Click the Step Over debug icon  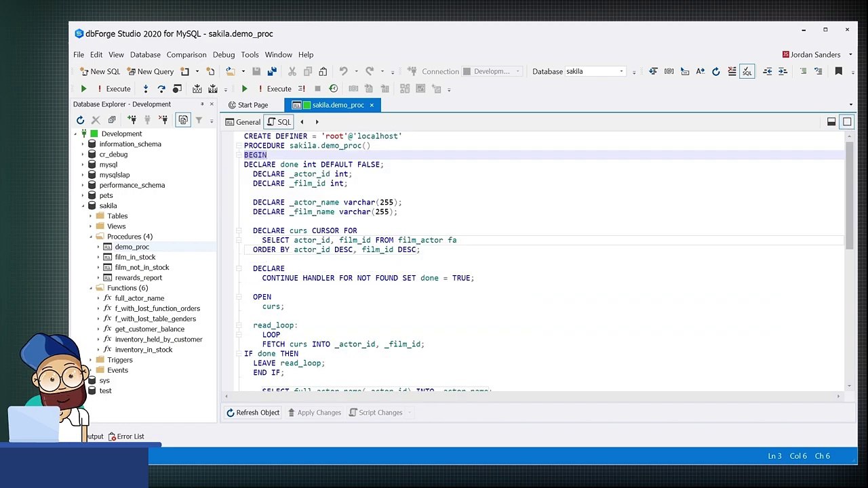(161, 89)
